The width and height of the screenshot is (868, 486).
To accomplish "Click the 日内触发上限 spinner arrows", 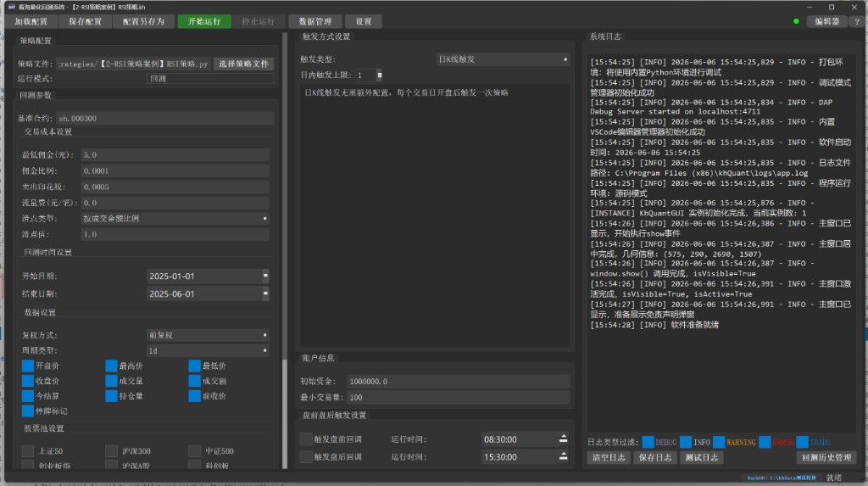I will tap(379, 75).
